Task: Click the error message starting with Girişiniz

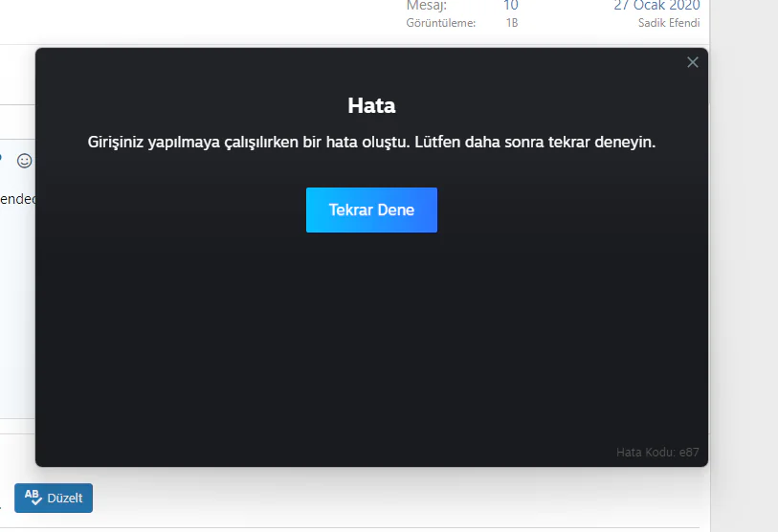Action: [371, 143]
